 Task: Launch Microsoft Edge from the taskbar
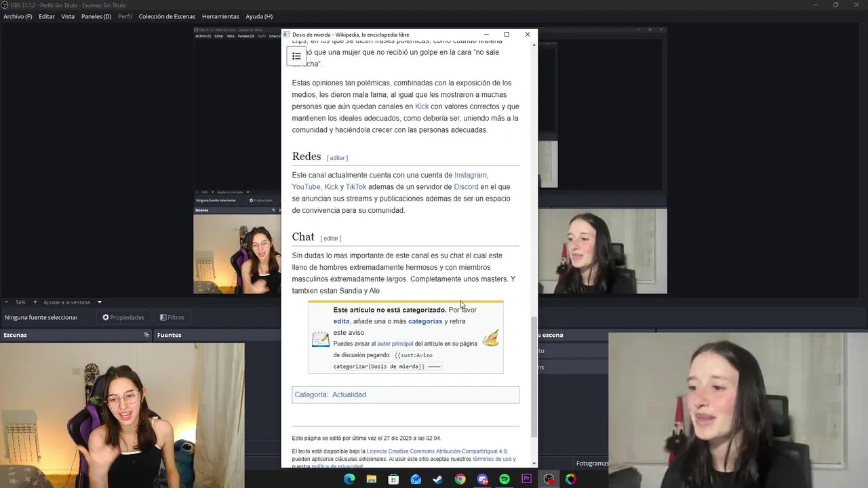click(x=349, y=479)
